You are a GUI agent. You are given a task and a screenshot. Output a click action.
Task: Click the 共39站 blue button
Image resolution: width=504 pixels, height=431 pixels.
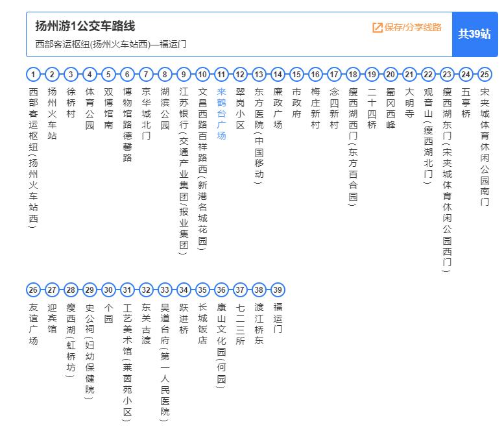tap(475, 34)
